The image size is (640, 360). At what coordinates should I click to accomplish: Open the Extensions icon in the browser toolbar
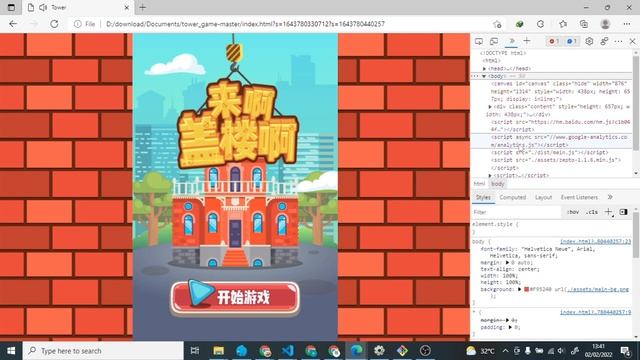click(x=540, y=24)
